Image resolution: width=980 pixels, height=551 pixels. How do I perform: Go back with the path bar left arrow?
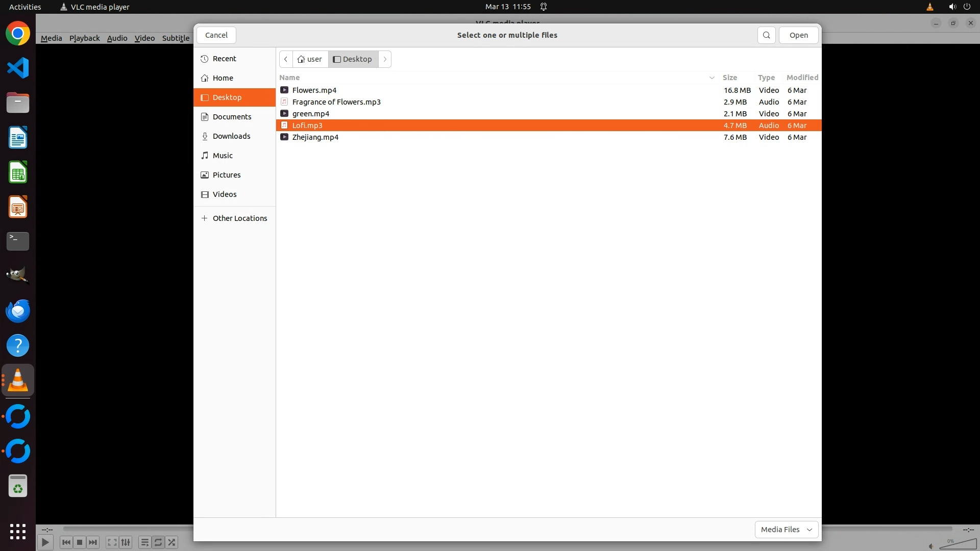286,59
